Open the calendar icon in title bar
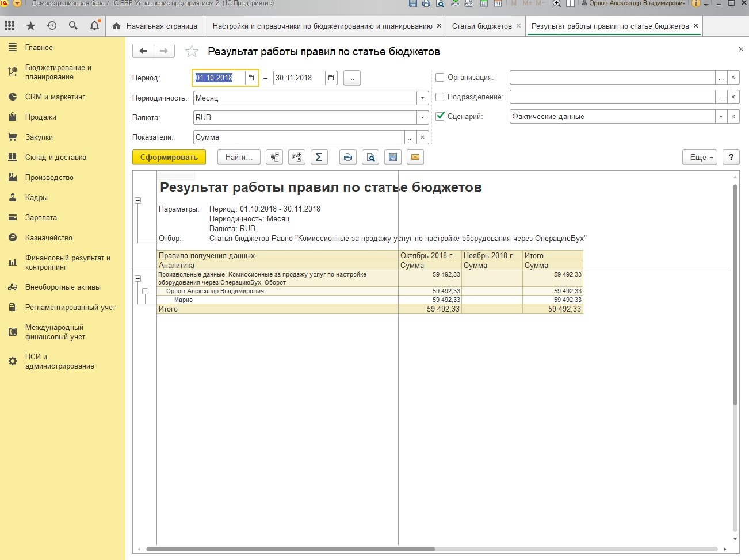This screenshot has height=560, width=749. coord(498,3)
